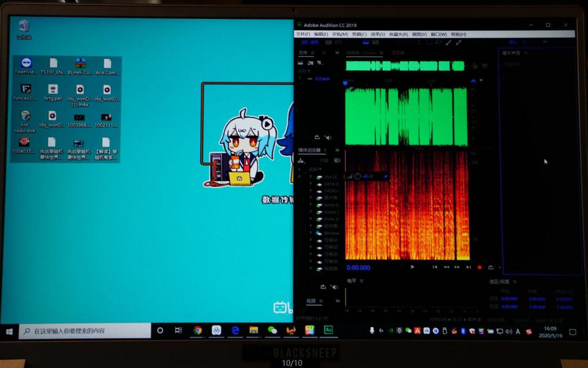
Task: Open the 视图(V) menu
Action: point(419,34)
